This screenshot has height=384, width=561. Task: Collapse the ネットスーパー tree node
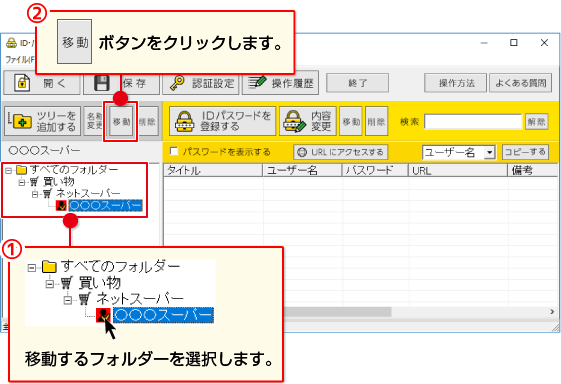[x=35, y=194]
